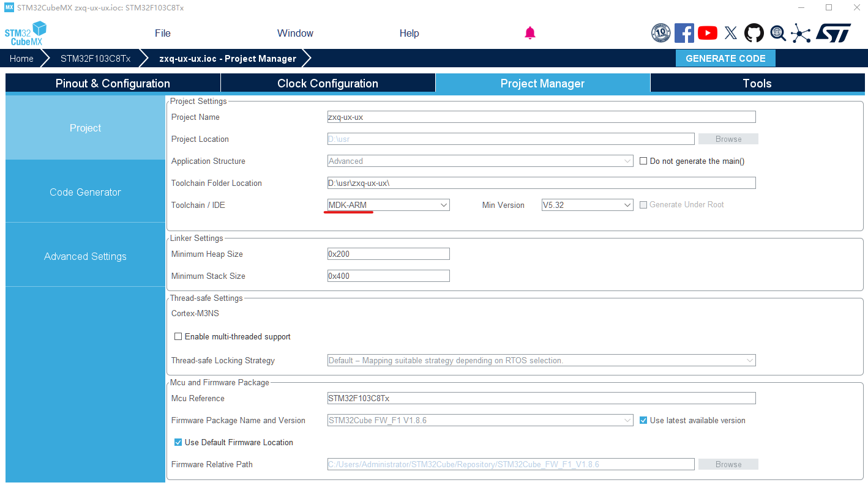This screenshot has width=868, height=488.
Task: Open the Code Generator side tab
Action: click(86, 193)
